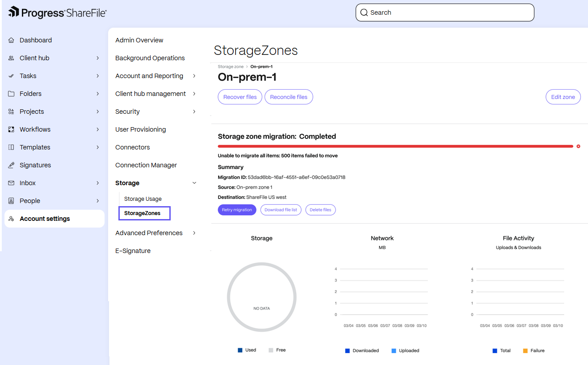The image size is (588, 365).
Task: Click the Uploaded legend color swatch
Action: [394, 351]
